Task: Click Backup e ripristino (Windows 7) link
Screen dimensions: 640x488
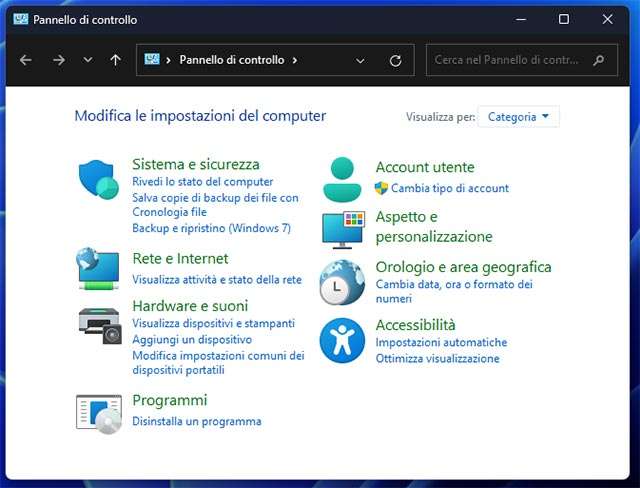Action: (211, 228)
